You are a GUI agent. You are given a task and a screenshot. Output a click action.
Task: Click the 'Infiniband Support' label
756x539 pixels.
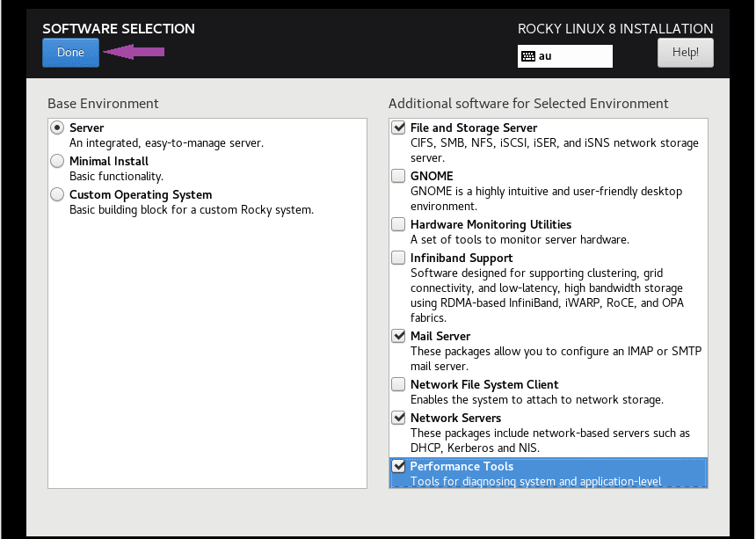[462, 258]
